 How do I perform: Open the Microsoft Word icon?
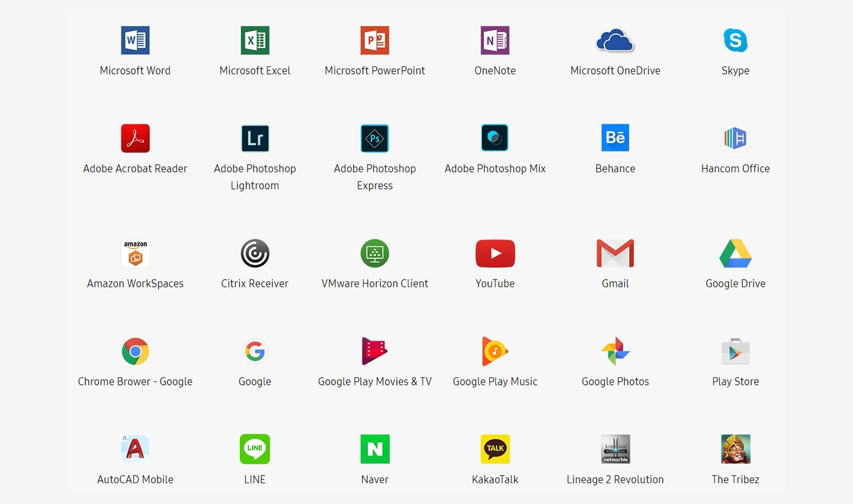pos(135,40)
